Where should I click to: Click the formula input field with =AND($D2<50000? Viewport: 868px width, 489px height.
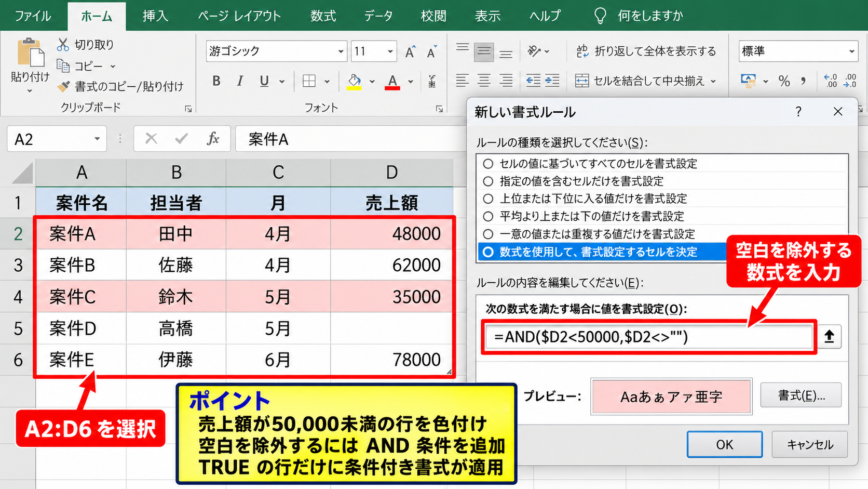(x=648, y=337)
